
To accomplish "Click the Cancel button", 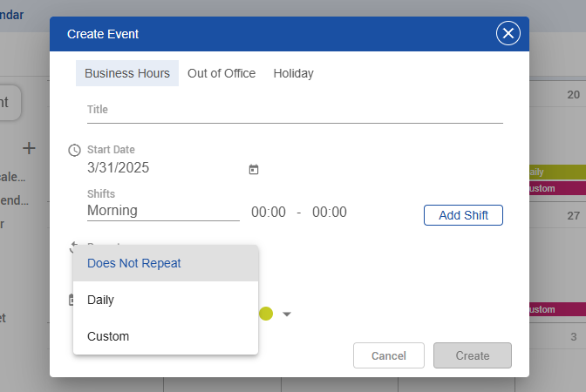I will pyautogui.click(x=389, y=355).
